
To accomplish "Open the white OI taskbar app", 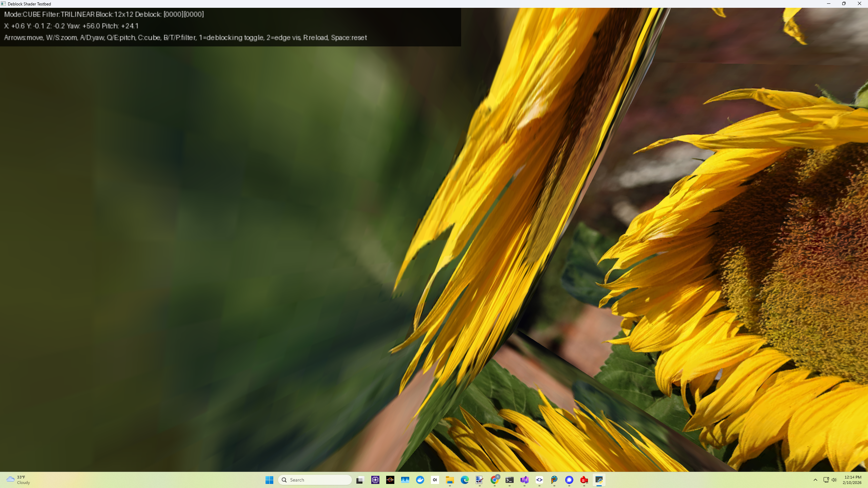I will (x=435, y=480).
